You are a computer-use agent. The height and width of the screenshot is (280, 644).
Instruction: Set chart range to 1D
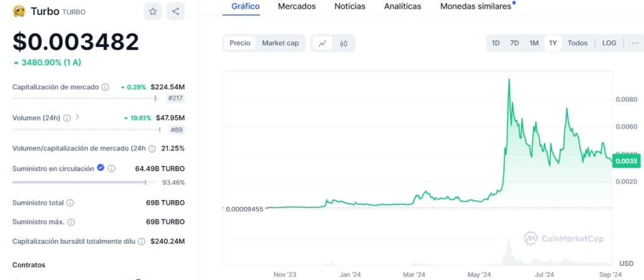click(x=496, y=43)
